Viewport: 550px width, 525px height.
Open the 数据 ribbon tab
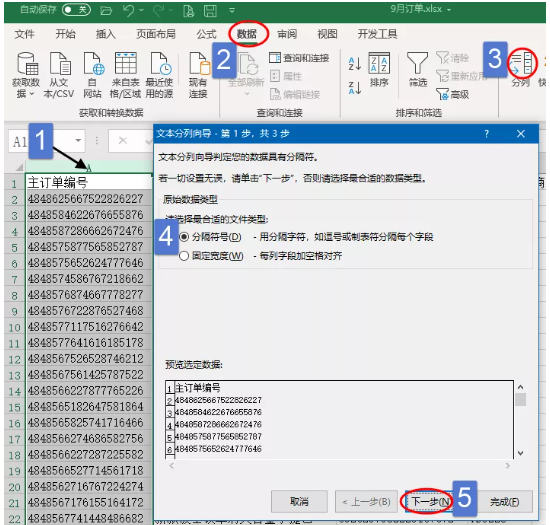pyautogui.click(x=247, y=34)
